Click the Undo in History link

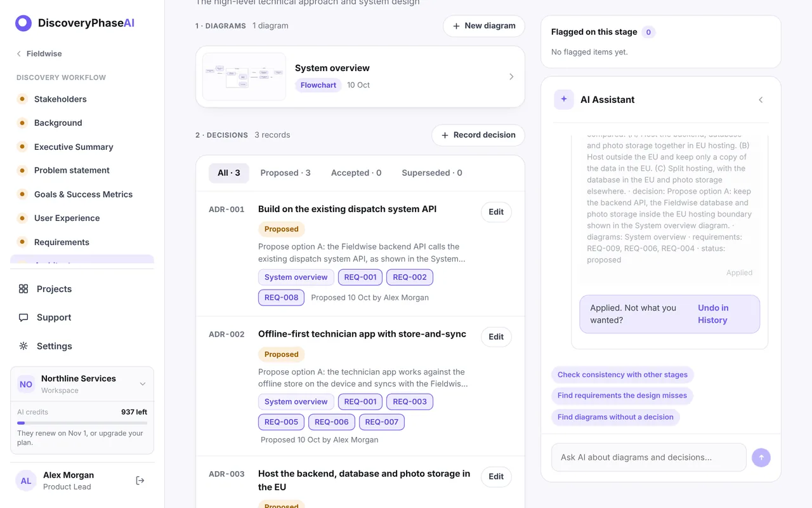713,314
